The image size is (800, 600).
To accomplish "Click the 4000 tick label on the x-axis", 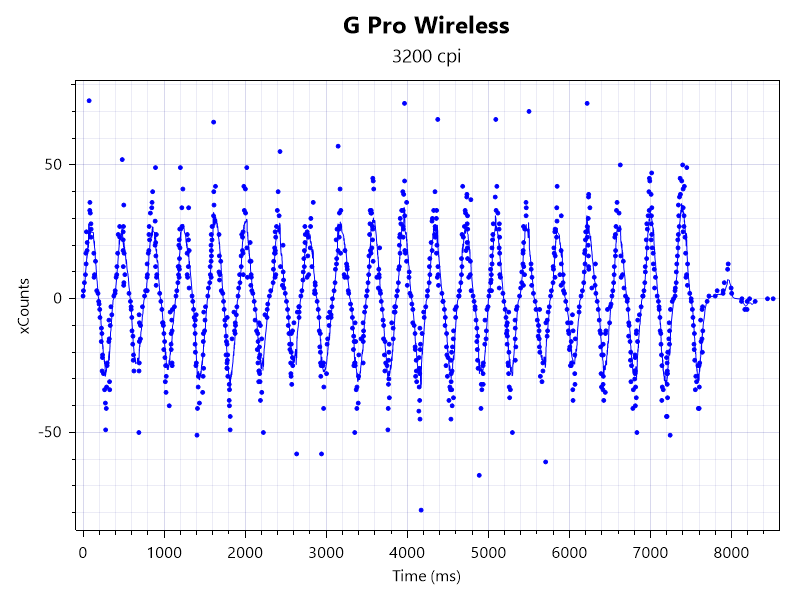I will tap(407, 553).
